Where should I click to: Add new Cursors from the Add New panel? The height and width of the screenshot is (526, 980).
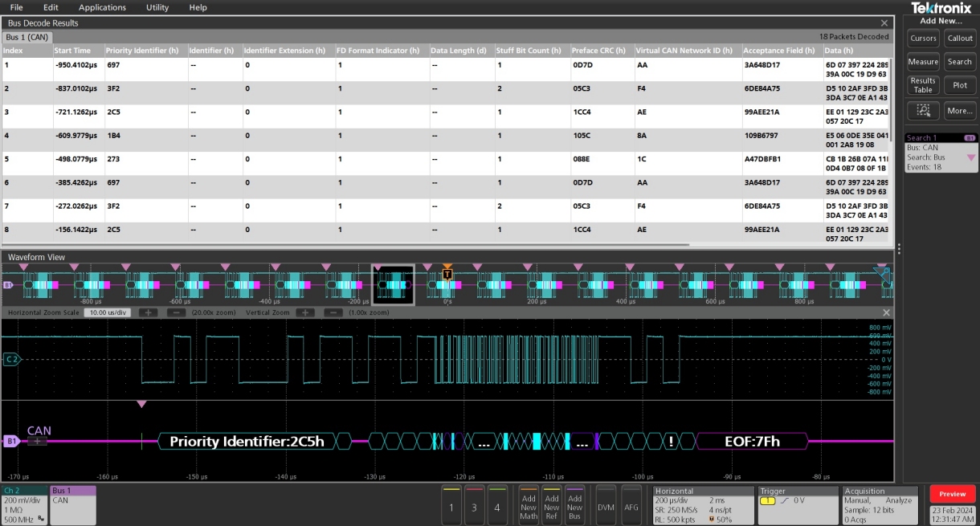click(x=923, y=37)
